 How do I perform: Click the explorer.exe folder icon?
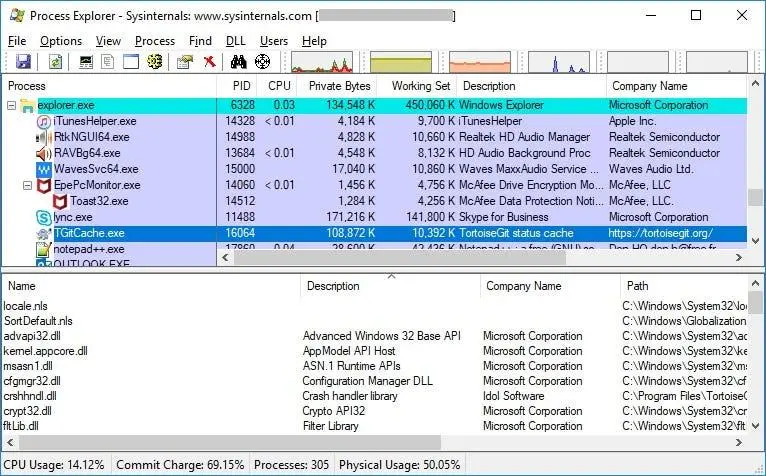coord(28,106)
